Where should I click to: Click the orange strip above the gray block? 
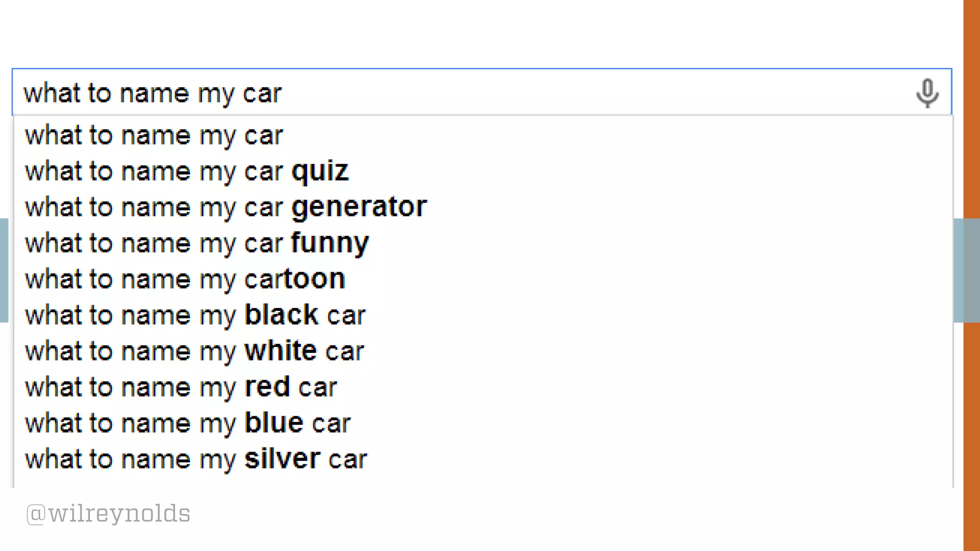point(971,110)
